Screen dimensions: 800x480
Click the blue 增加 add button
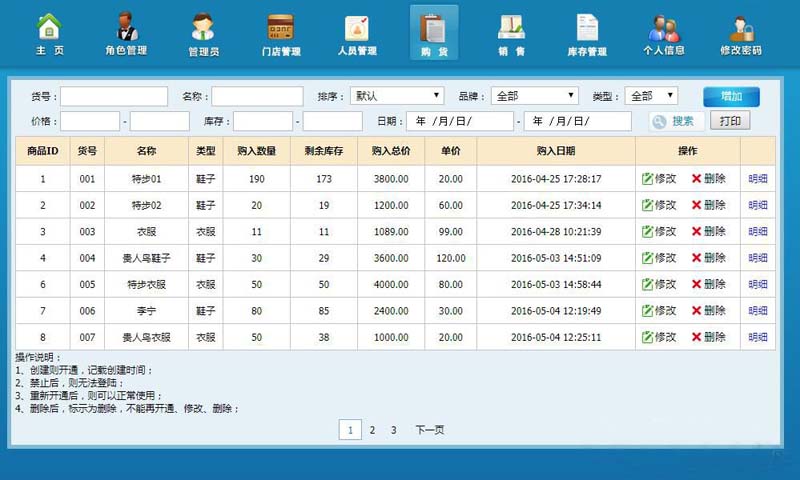click(x=731, y=96)
